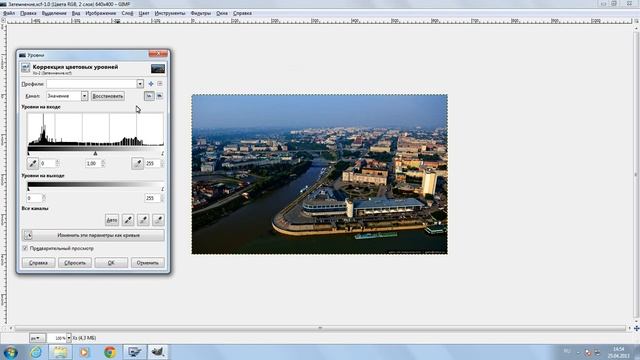Open the File (Файл) menu
The height and width of the screenshot is (360, 640).
[x=9, y=13]
